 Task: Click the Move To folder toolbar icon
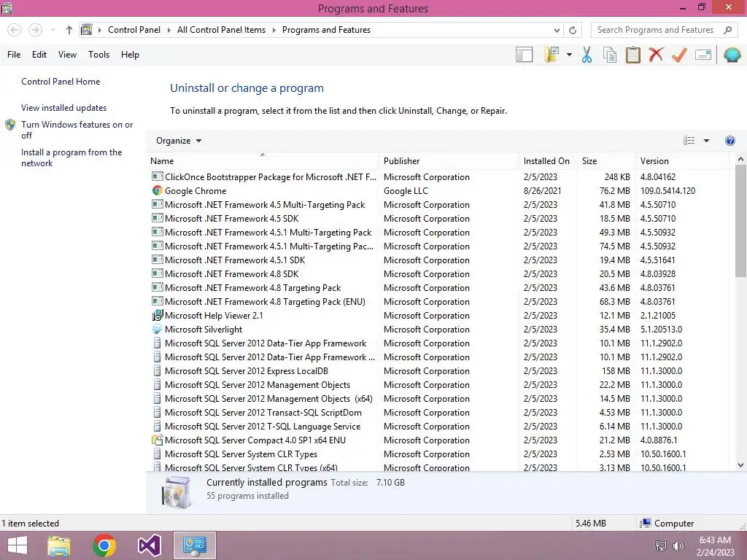(551, 55)
